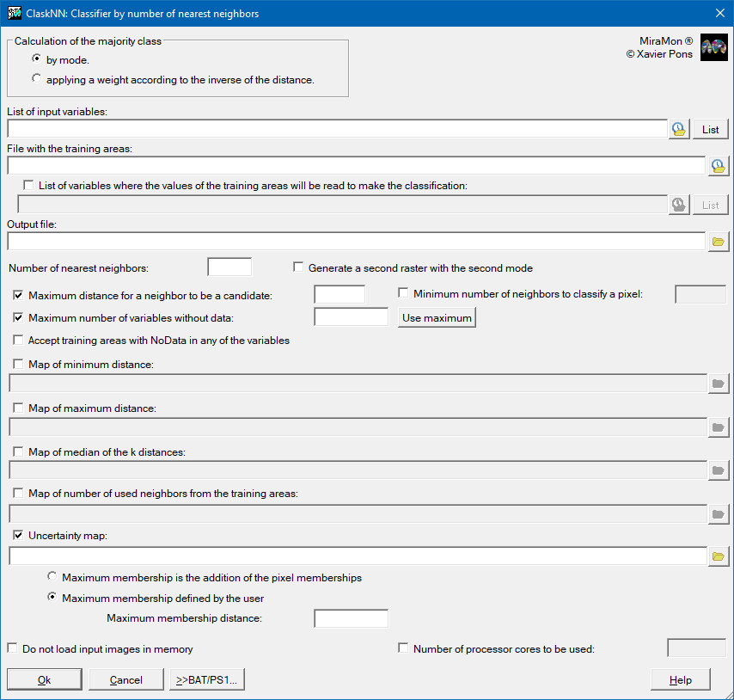The height and width of the screenshot is (700, 734).
Task: Select inverse distance weight option
Action: pyautogui.click(x=36, y=79)
